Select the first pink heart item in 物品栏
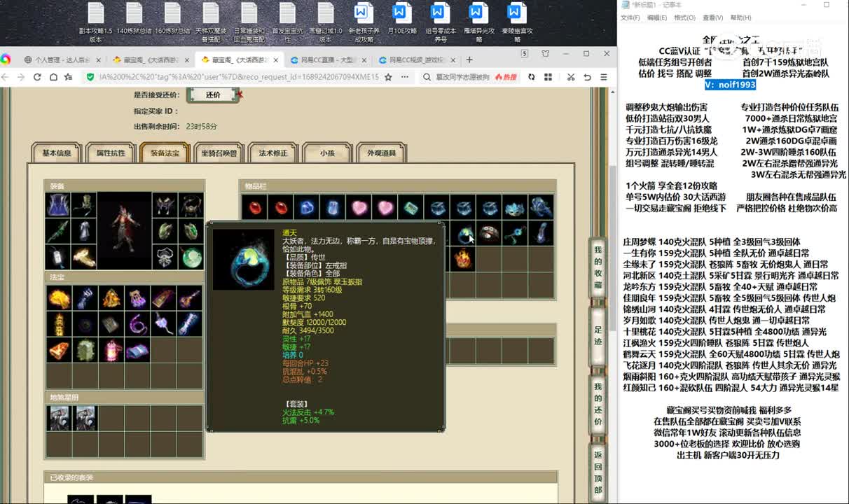849x504 pixels. (x=359, y=207)
